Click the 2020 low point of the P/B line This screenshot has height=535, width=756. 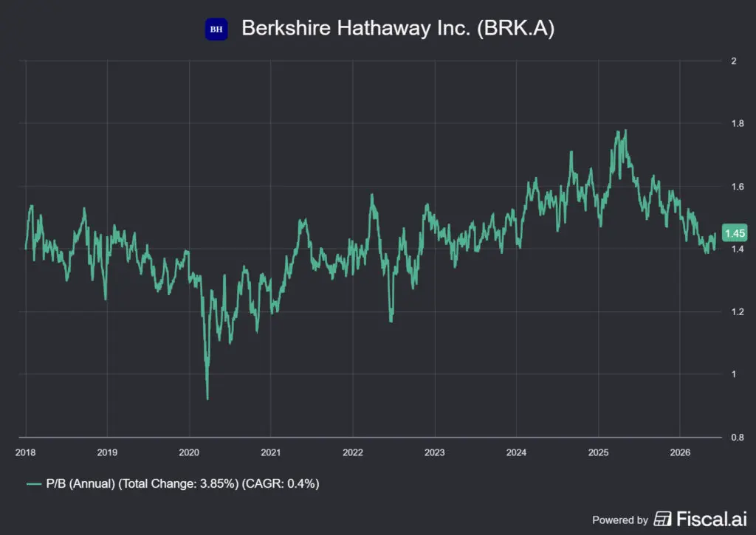pyautogui.click(x=207, y=398)
